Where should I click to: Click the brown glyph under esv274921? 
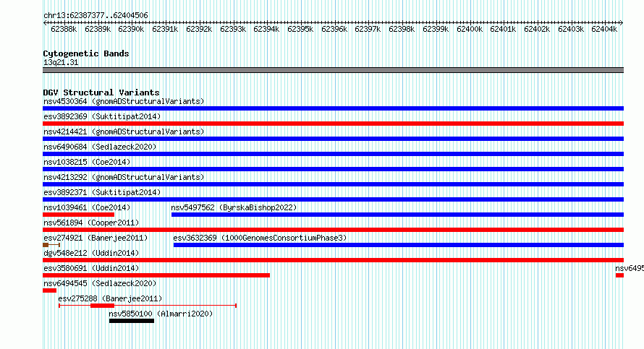coord(51,245)
